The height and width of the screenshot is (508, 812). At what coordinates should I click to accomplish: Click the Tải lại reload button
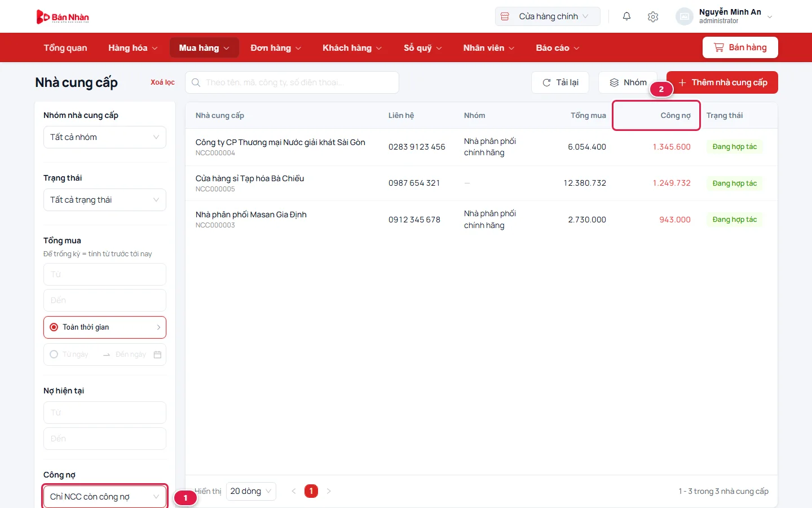coord(560,82)
